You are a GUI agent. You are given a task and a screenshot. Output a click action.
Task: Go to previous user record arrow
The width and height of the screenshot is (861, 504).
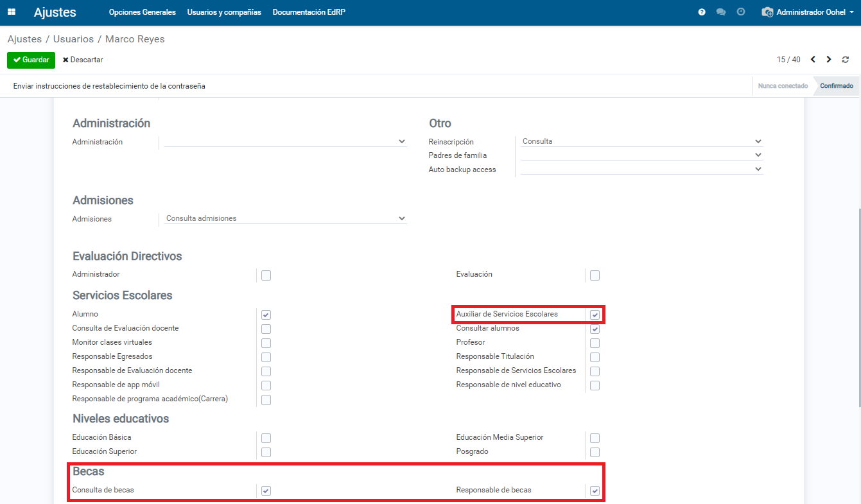point(813,60)
